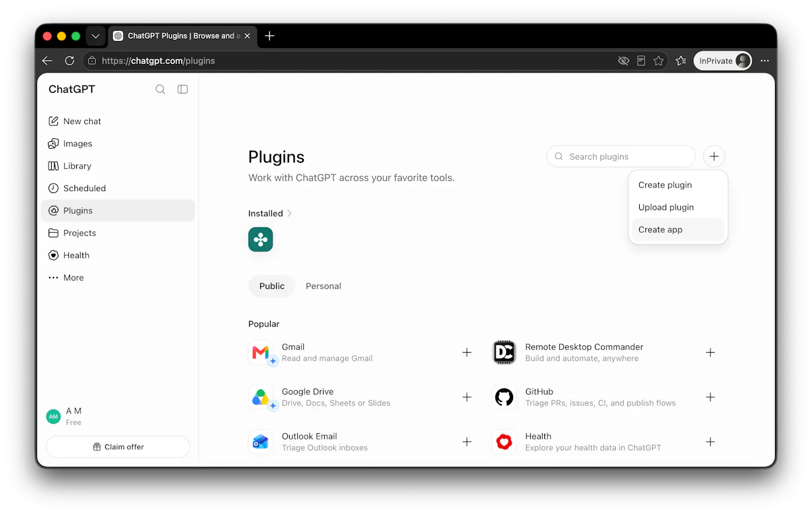Focus the Search plugins field
This screenshot has height=515, width=812.
pos(621,157)
